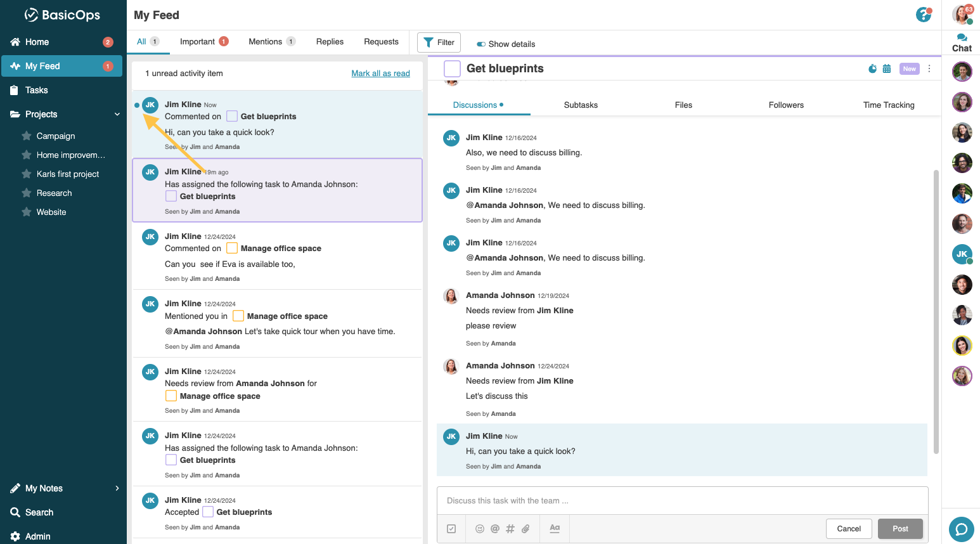
Task: Open Search from the left sidebar
Action: click(x=39, y=512)
